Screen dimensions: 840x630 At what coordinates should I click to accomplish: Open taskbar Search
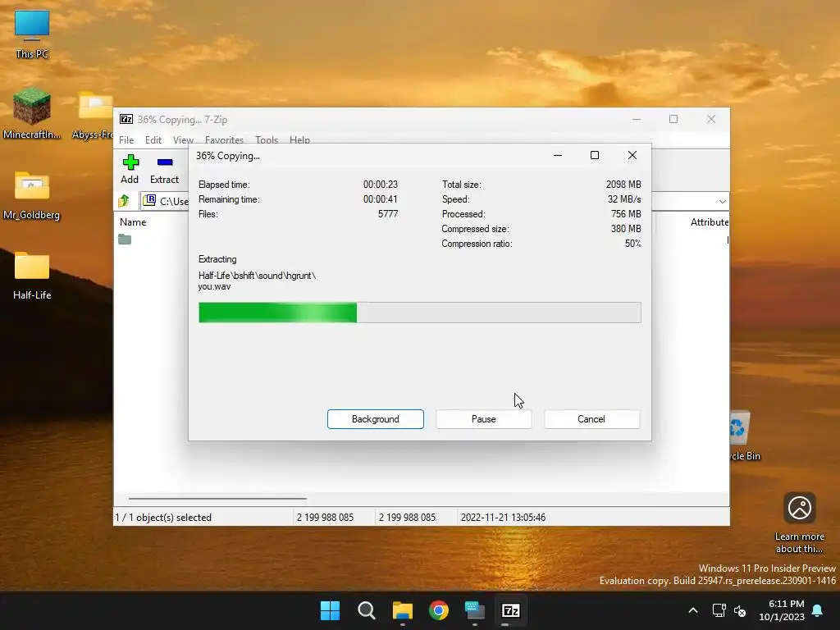(x=367, y=610)
